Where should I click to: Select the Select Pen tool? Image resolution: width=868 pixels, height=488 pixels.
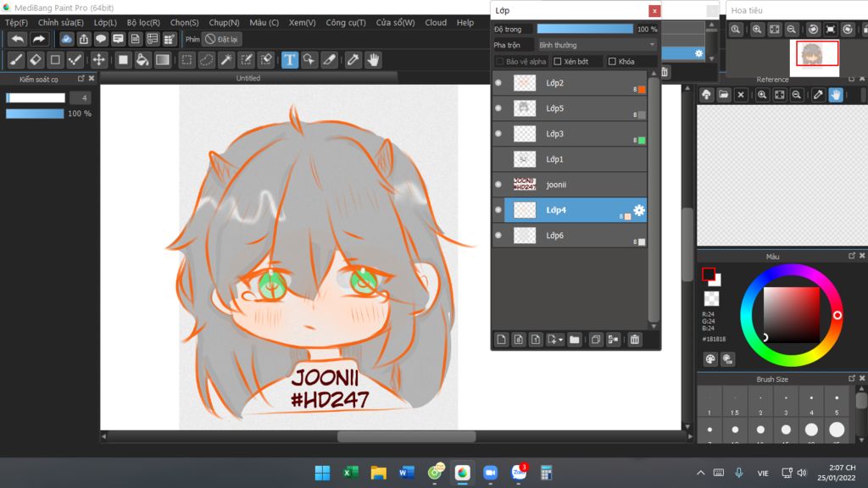coord(247,60)
